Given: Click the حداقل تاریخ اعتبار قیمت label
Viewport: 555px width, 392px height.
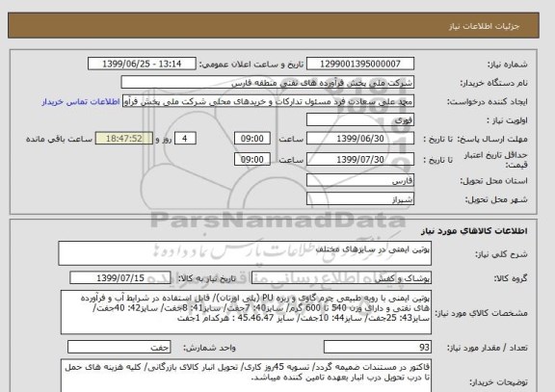Looking at the screenshot, I should (x=495, y=160).
